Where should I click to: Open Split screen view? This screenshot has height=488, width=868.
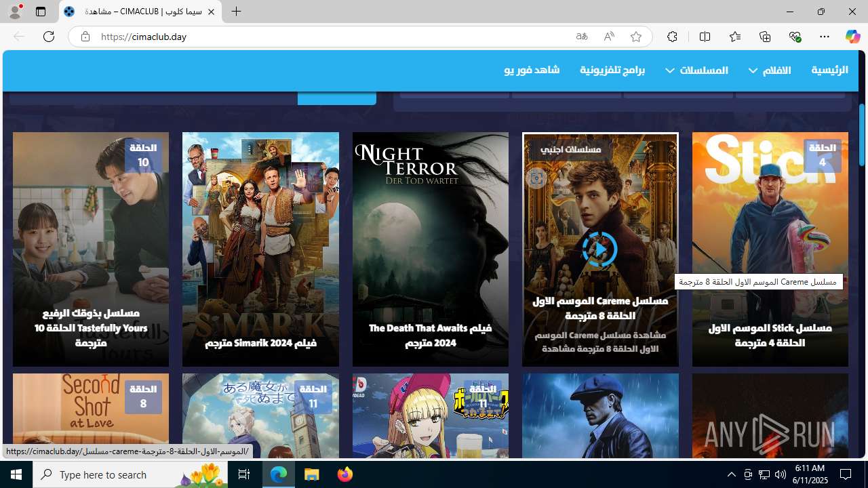click(x=705, y=37)
